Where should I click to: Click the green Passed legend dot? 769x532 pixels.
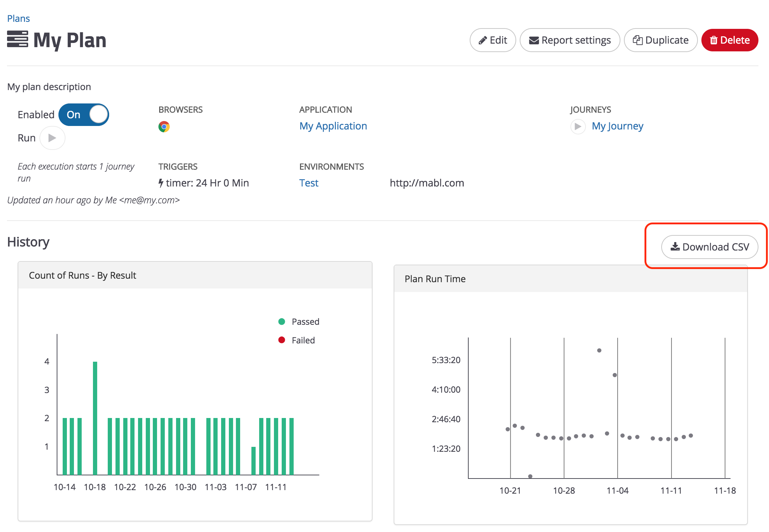pos(282,322)
